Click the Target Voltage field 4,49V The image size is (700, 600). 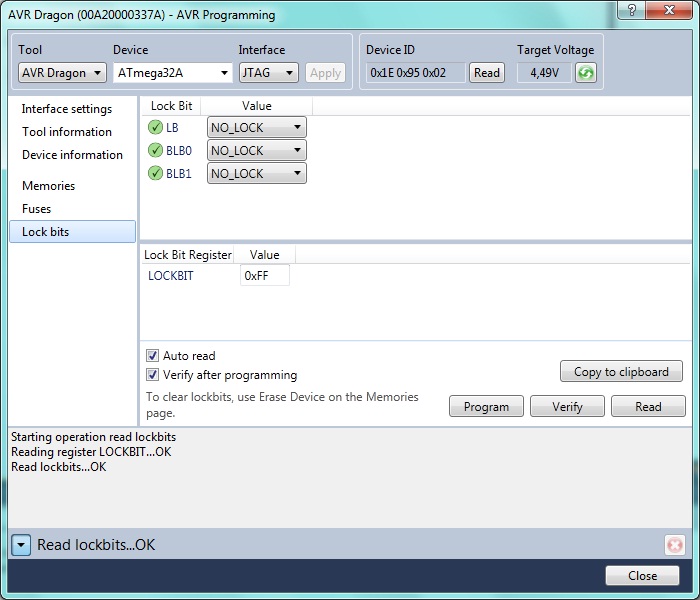(x=544, y=73)
